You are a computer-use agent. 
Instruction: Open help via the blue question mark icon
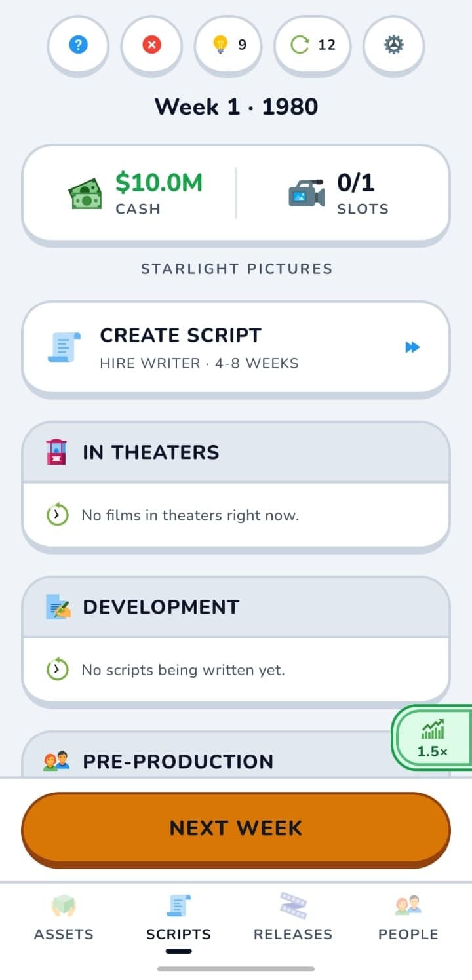[78, 45]
